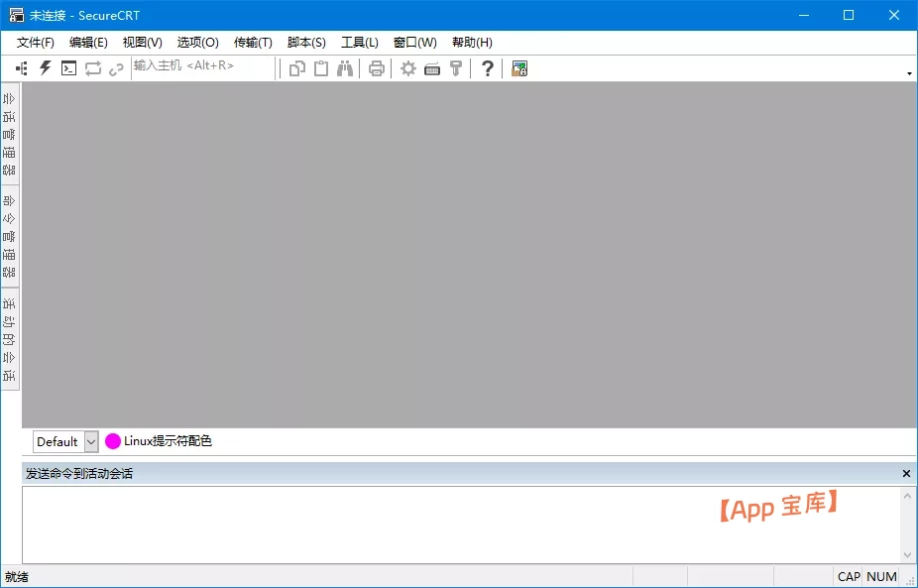Open Session Options gear icon
The image size is (918, 588).
point(407,68)
